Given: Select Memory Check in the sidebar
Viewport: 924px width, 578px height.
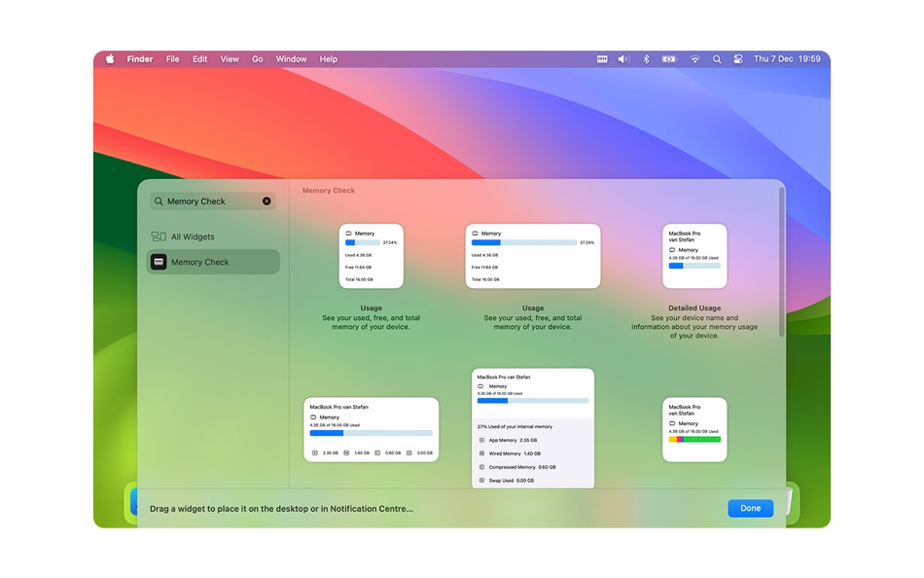Looking at the screenshot, I should pyautogui.click(x=213, y=262).
